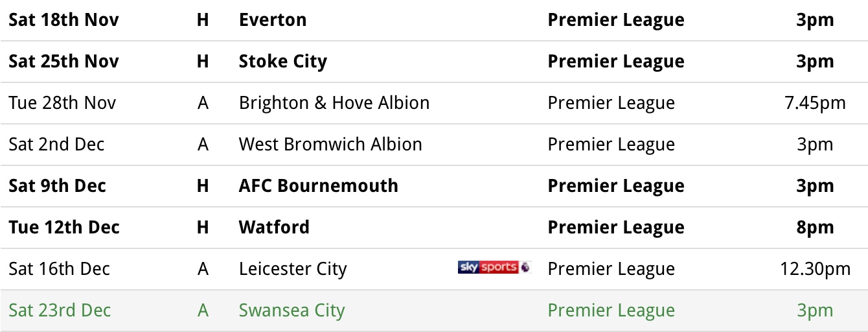The height and width of the screenshot is (332, 868).
Task: Click the Sat 23rd Dec date
Action: tap(60, 311)
